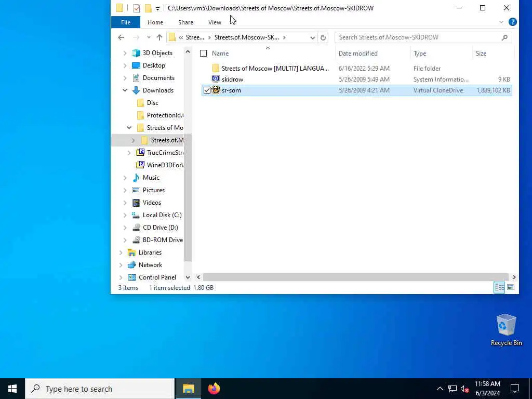Select the sr-som Virtual CloneDrive file icon

click(216, 90)
